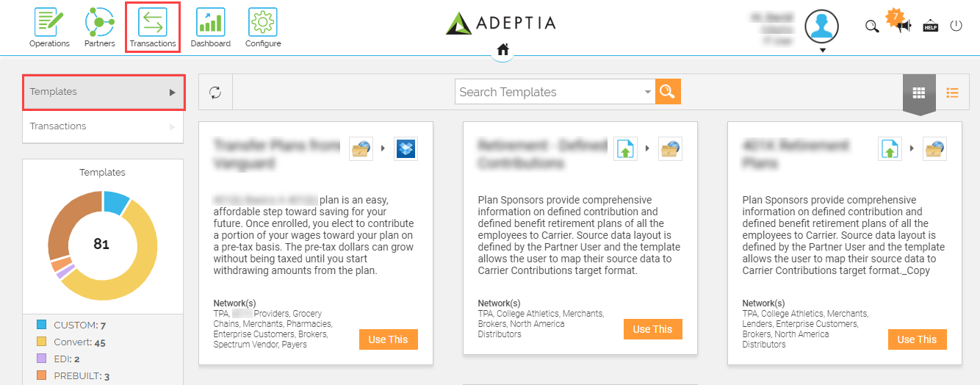Switch to grid view of templates

tap(919, 93)
